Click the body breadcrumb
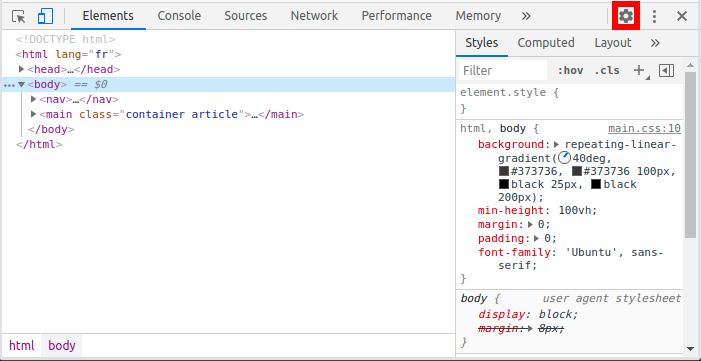This screenshot has height=361, width=701. pyautogui.click(x=62, y=346)
